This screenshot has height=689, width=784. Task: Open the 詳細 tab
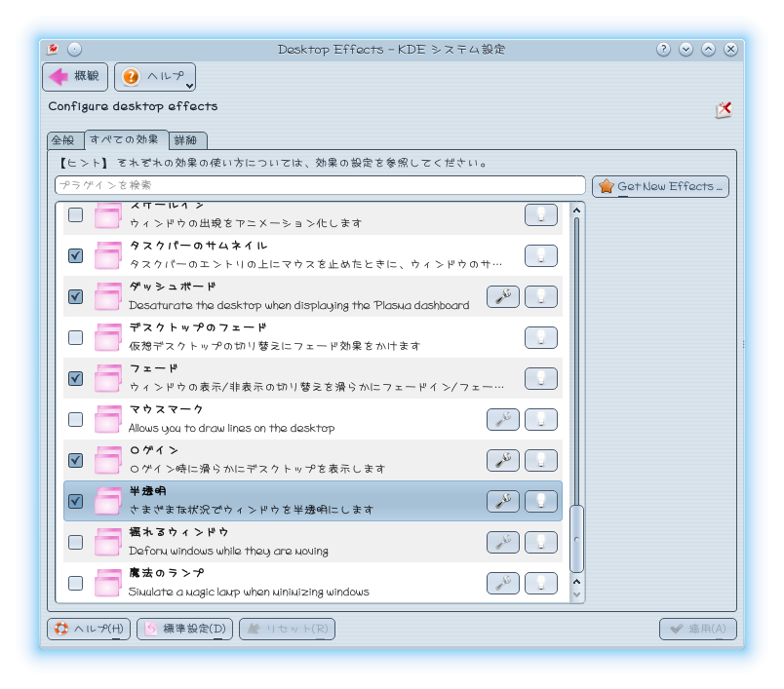click(187, 140)
